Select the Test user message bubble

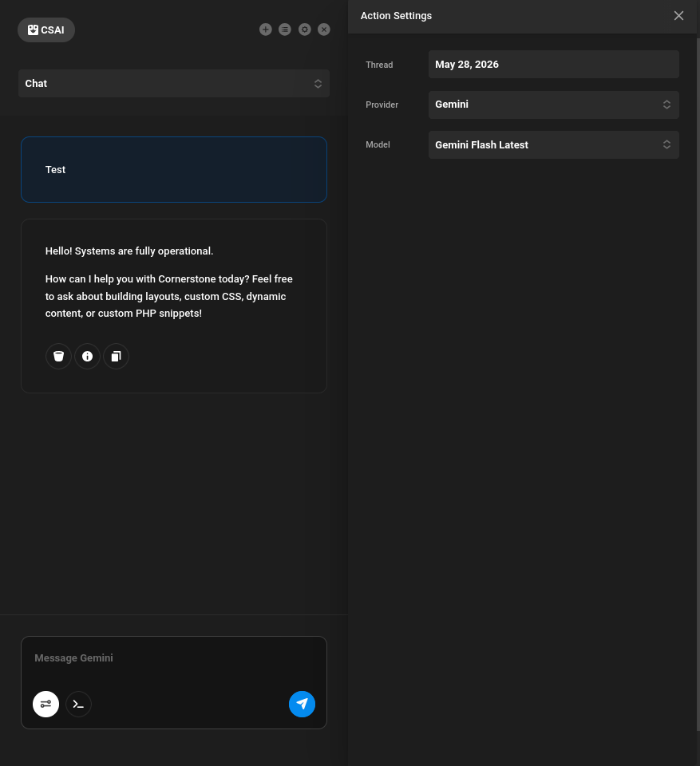point(173,169)
